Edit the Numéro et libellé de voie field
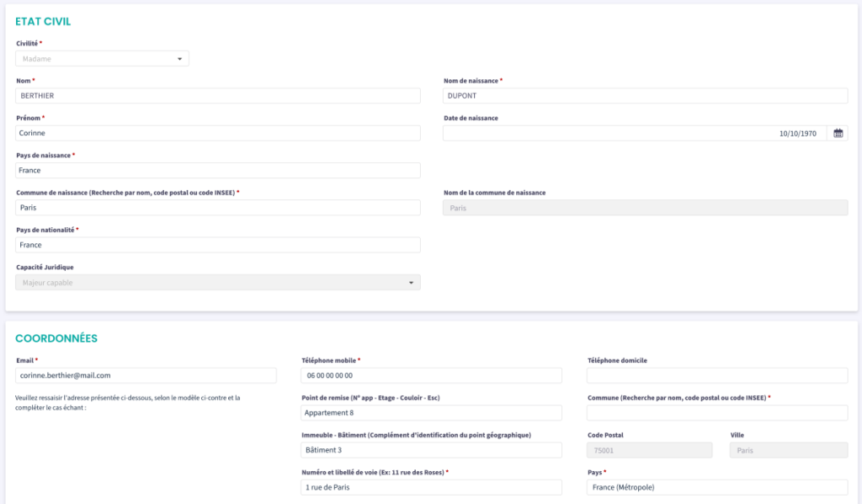Screen dimensions: 862x504 click(x=431, y=487)
